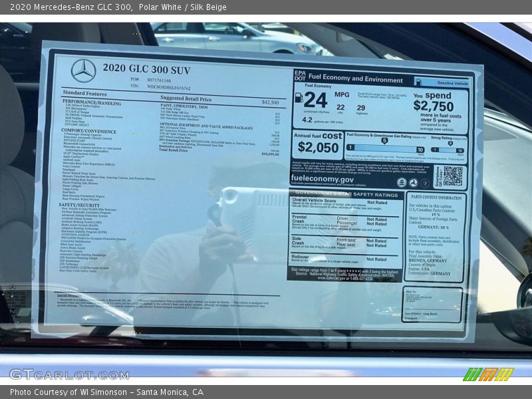Select the VIN WDC0G8DB6LF676762
Image resolution: width=532 pixels, height=399 pixels.
pyautogui.click(x=169, y=88)
